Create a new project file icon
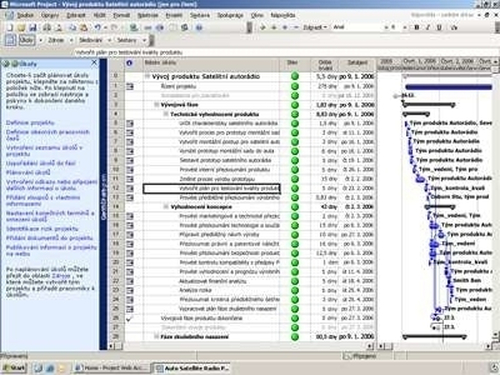Viewport: 500px width, 375px height. [x=10, y=27]
